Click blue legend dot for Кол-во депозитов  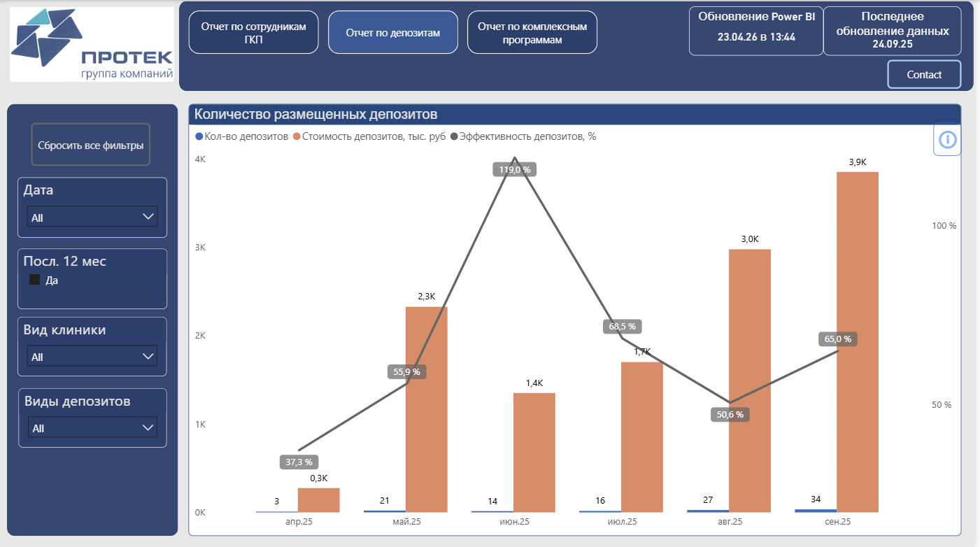pos(198,137)
